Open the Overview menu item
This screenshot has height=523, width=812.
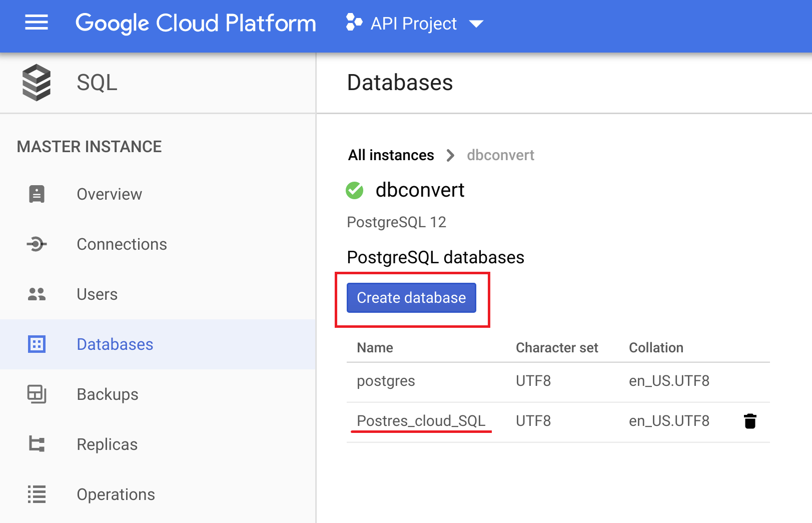tap(110, 194)
